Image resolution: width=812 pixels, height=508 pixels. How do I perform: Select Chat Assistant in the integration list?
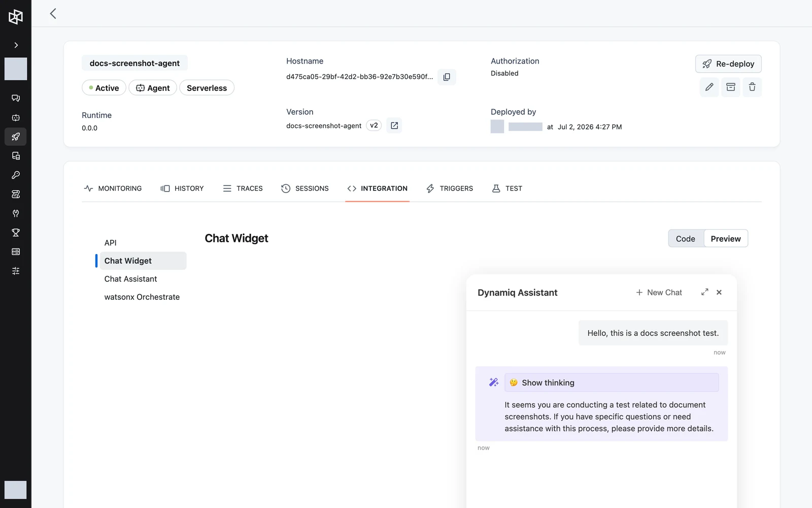(130, 279)
